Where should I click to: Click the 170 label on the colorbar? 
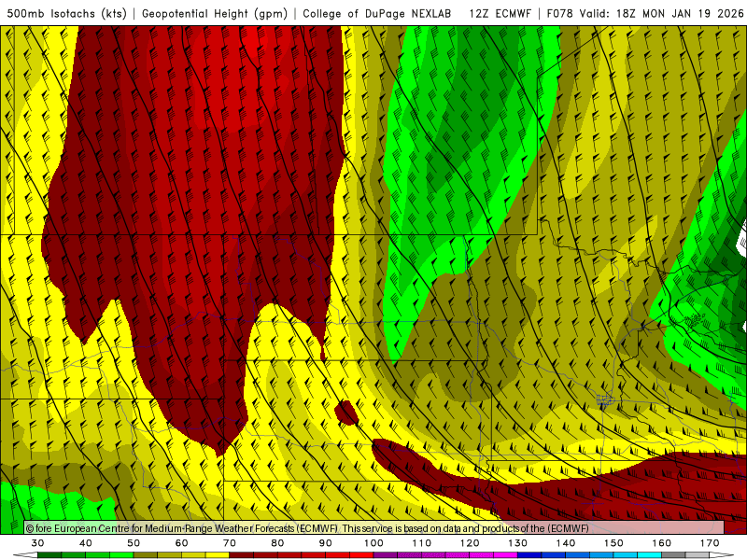[x=710, y=543]
